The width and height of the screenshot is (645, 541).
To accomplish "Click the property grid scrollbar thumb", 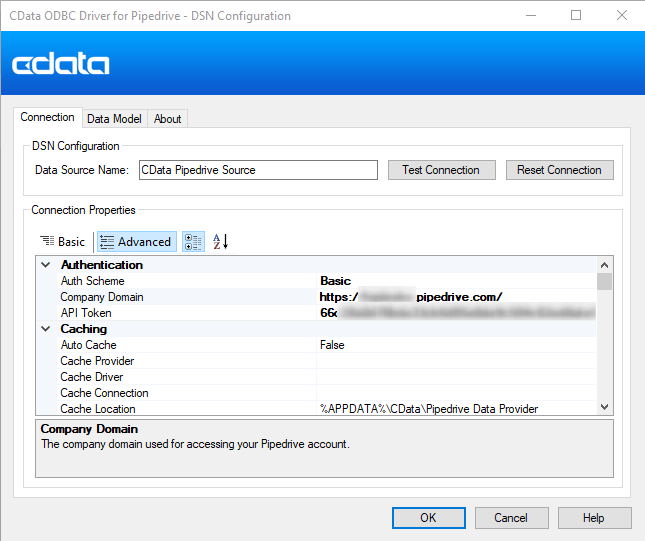I will (604, 282).
